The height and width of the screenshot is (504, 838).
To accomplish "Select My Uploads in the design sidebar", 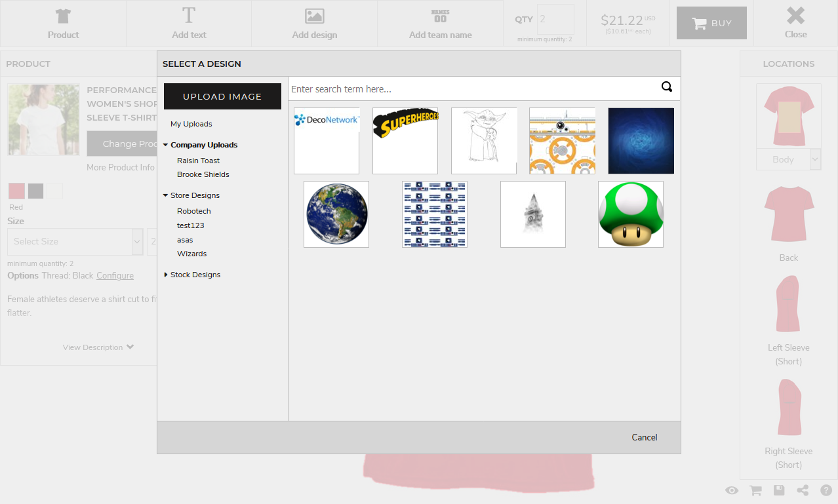I will [190, 124].
